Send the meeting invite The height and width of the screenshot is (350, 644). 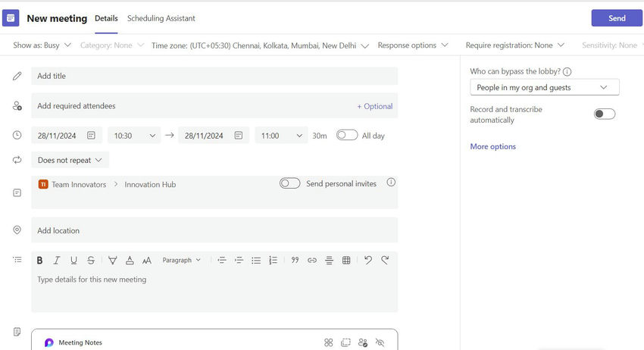click(617, 18)
